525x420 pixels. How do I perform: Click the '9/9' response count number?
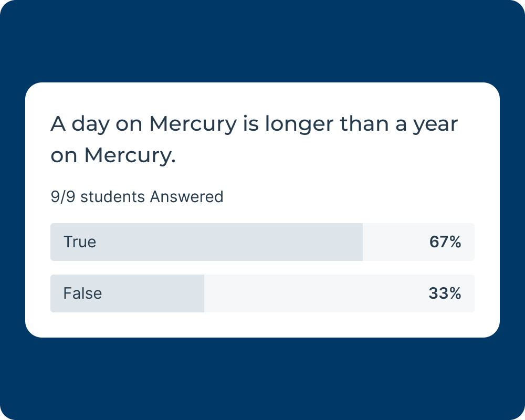click(x=63, y=197)
